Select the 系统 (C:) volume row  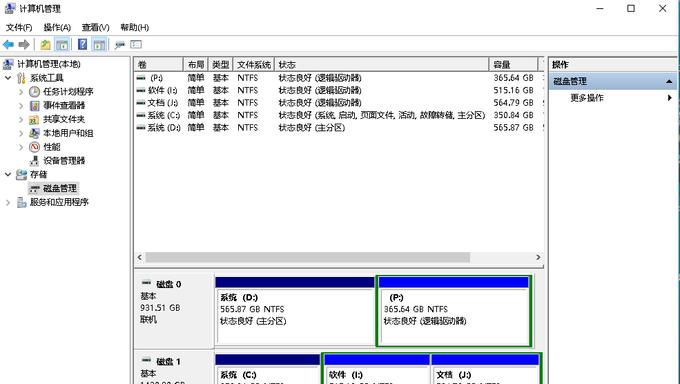(x=339, y=115)
